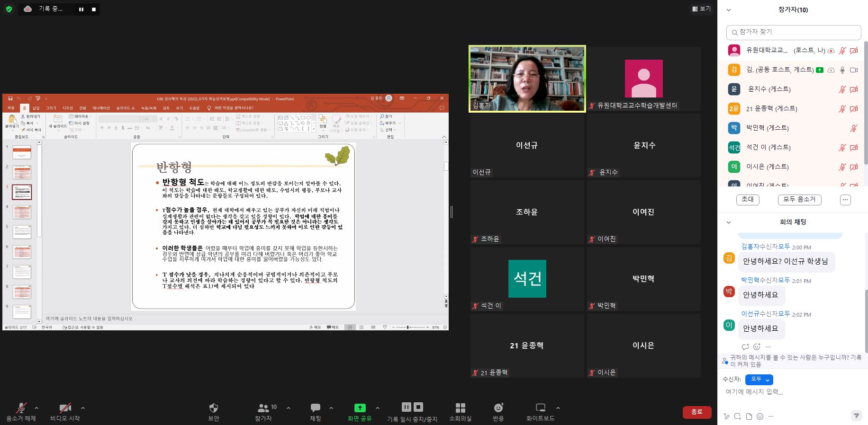Unmute microphone with 음소거 해제
This screenshot has width=868, height=425.
click(x=21, y=408)
